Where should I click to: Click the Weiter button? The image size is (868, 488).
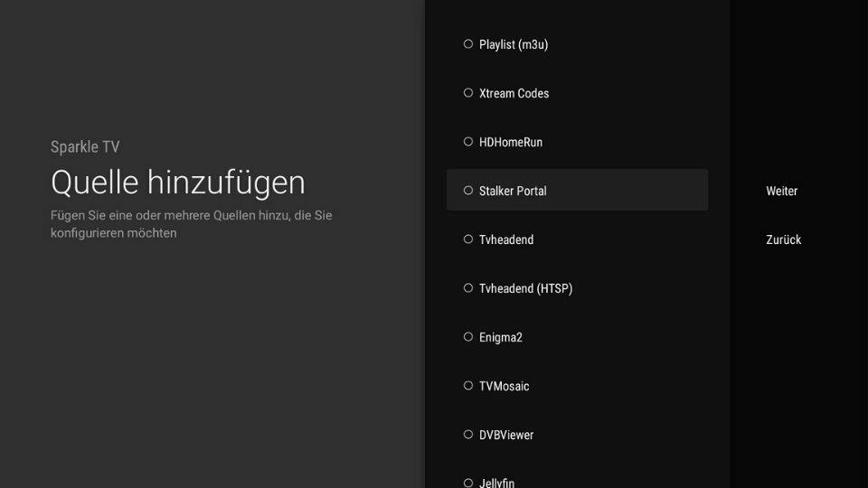click(x=781, y=191)
